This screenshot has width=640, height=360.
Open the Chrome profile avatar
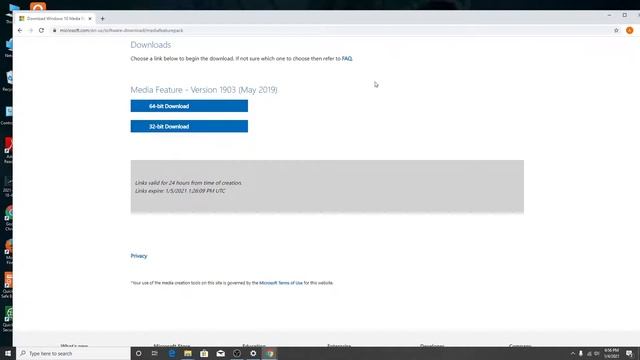630,30
